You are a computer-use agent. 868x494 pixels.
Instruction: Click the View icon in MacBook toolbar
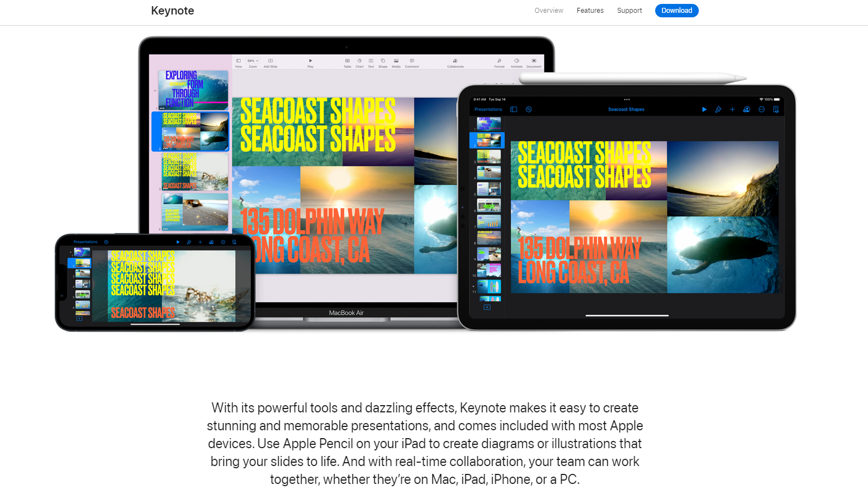coord(239,61)
